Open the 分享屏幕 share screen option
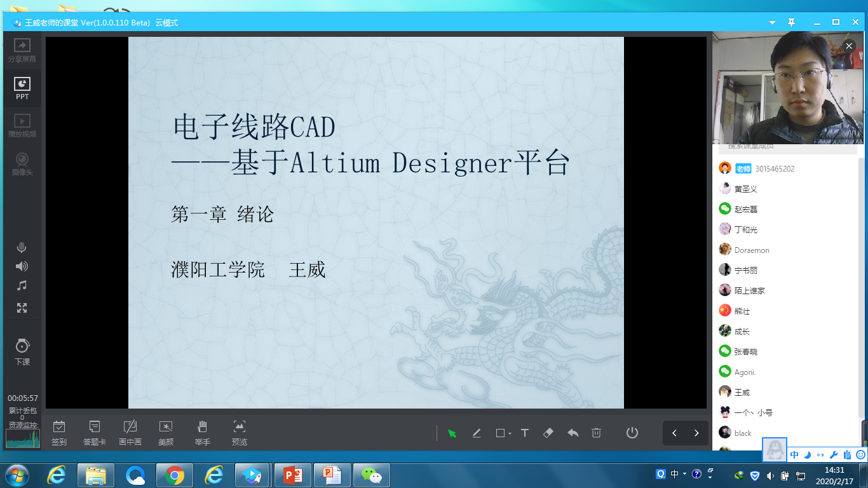 click(22, 51)
